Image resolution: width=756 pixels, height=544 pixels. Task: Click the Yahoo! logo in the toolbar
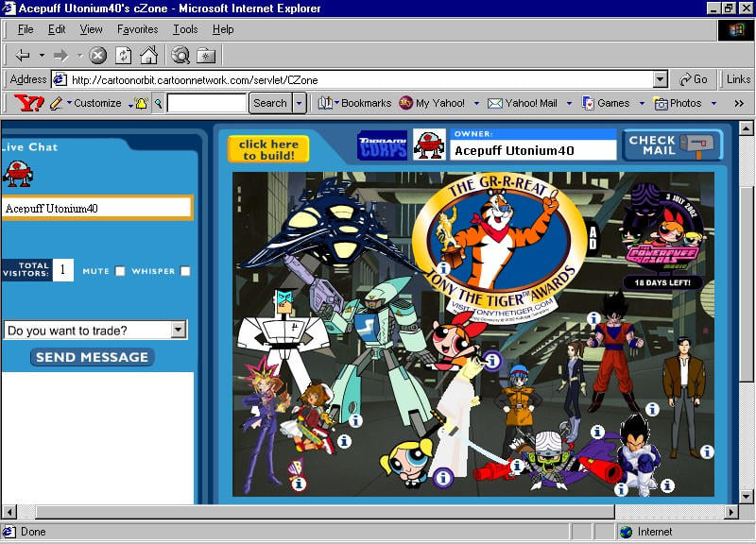[x=28, y=103]
